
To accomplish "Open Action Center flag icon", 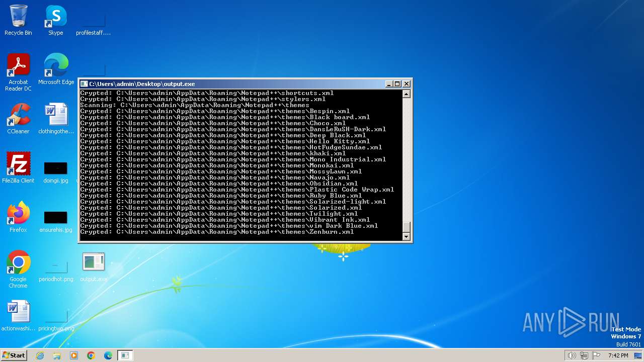I will click(596, 355).
